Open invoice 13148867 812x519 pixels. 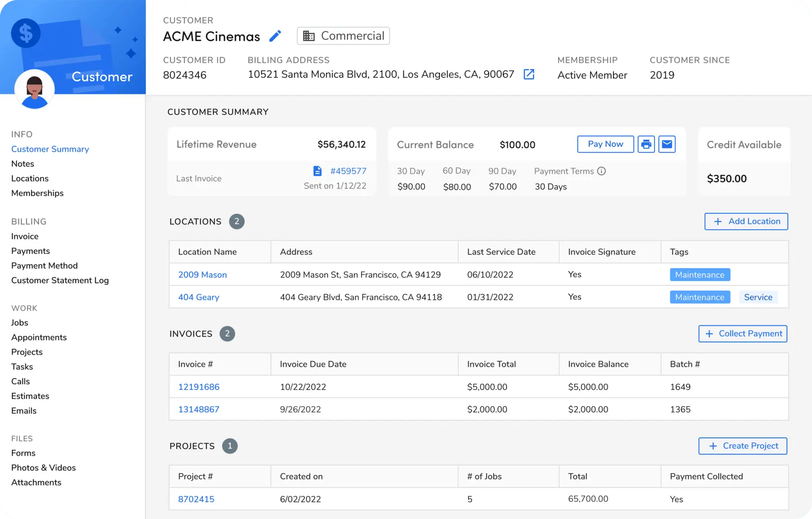coord(198,410)
